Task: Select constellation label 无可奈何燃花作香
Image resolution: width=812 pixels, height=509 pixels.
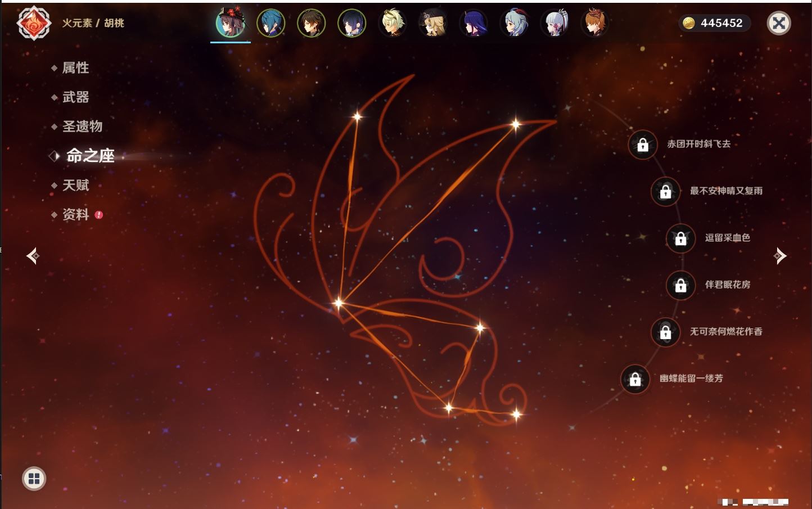Action: [726, 331]
